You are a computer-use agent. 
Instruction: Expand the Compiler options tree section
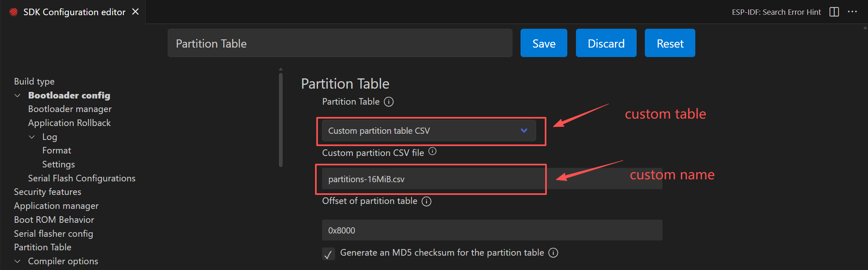coord(18,261)
